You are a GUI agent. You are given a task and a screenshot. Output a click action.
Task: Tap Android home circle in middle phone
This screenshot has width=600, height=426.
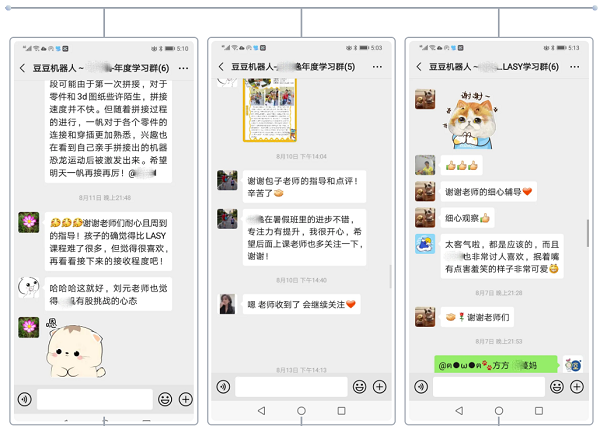click(x=302, y=411)
